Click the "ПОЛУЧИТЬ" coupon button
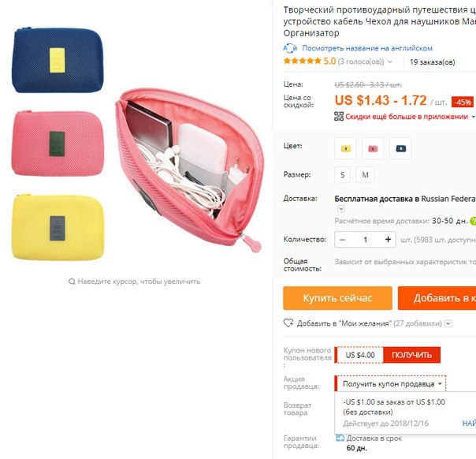The width and height of the screenshot is (476, 459). (x=411, y=355)
